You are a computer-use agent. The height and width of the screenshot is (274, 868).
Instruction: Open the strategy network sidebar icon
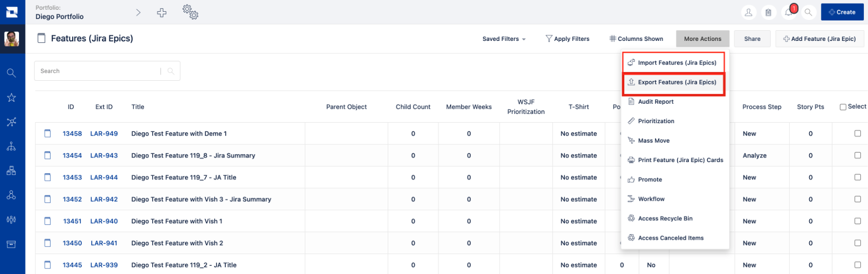[x=11, y=122]
